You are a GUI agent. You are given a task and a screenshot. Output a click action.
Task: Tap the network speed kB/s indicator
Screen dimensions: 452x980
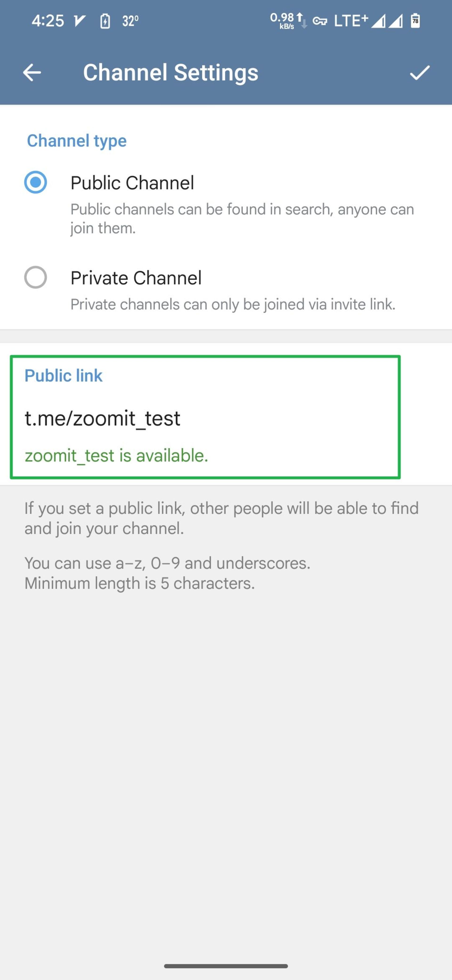287,21
